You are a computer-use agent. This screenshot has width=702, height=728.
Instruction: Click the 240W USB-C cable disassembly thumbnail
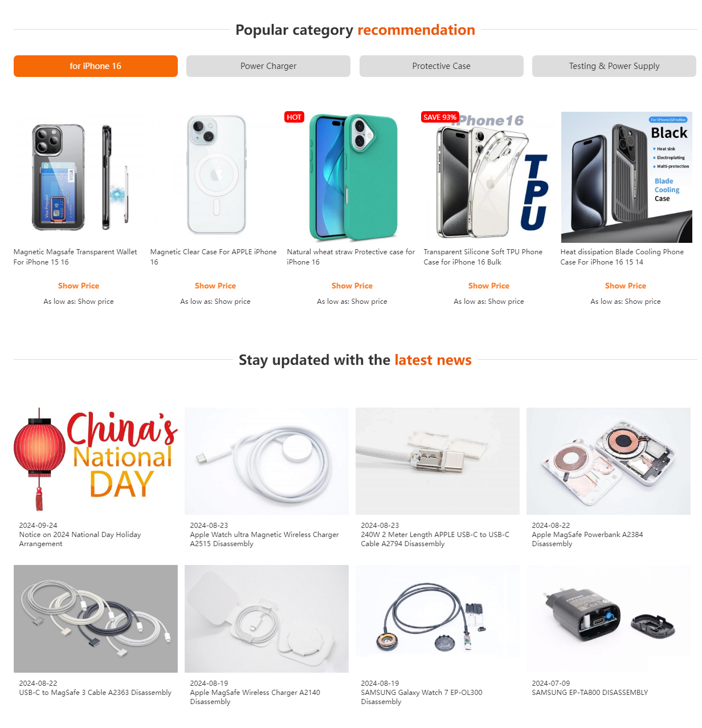pos(438,461)
